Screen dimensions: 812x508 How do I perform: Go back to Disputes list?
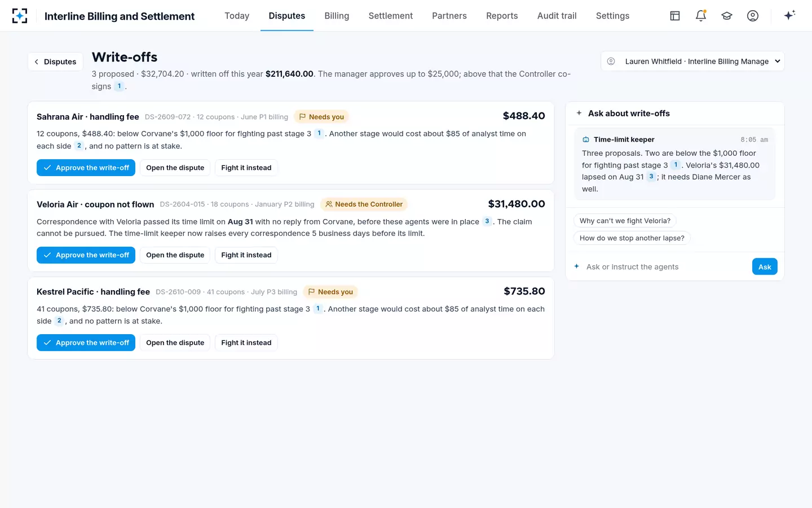pyautogui.click(x=55, y=62)
